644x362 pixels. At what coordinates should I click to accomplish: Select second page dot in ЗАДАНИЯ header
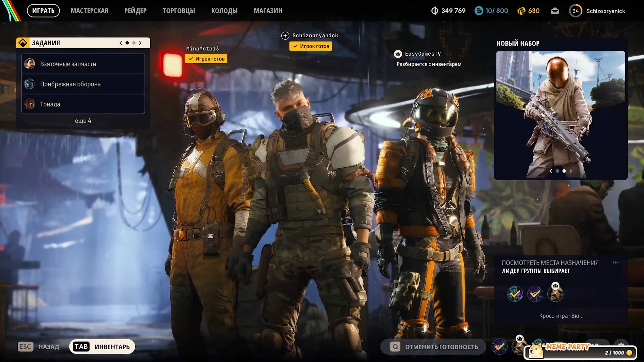[134, 43]
